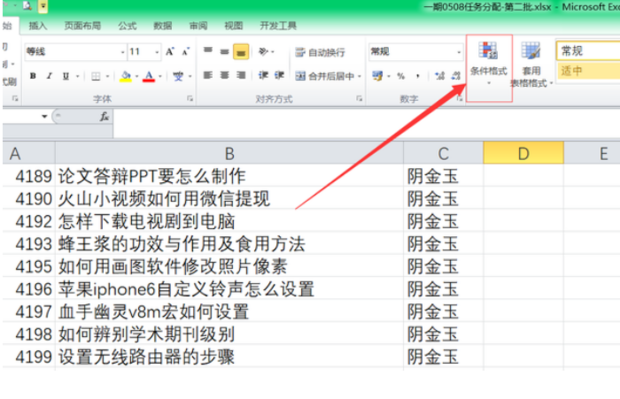The width and height of the screenshot is (620, 399).
Task: Switch to 插入 tab
Action: [x=38, y=26]
